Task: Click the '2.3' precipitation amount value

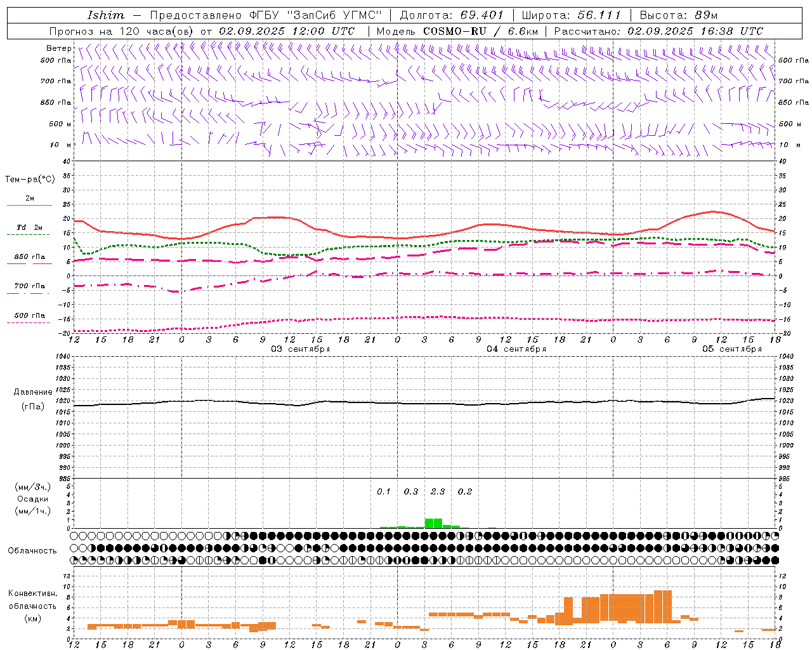Action: 438,491
